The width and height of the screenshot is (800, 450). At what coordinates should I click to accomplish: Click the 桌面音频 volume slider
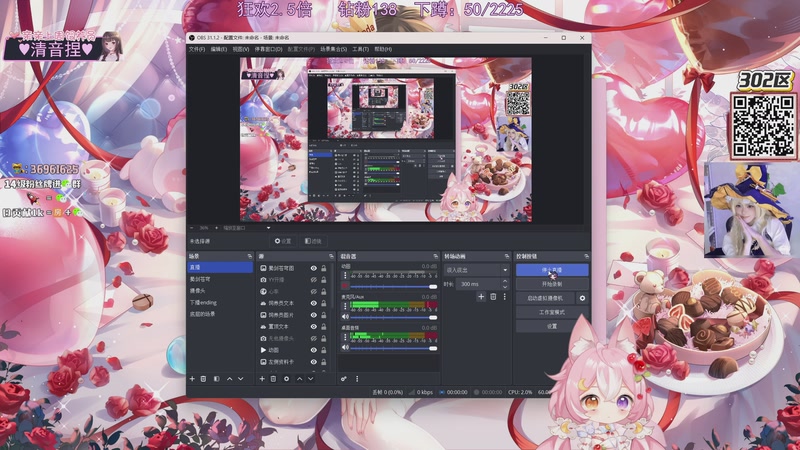coord(394,348)
